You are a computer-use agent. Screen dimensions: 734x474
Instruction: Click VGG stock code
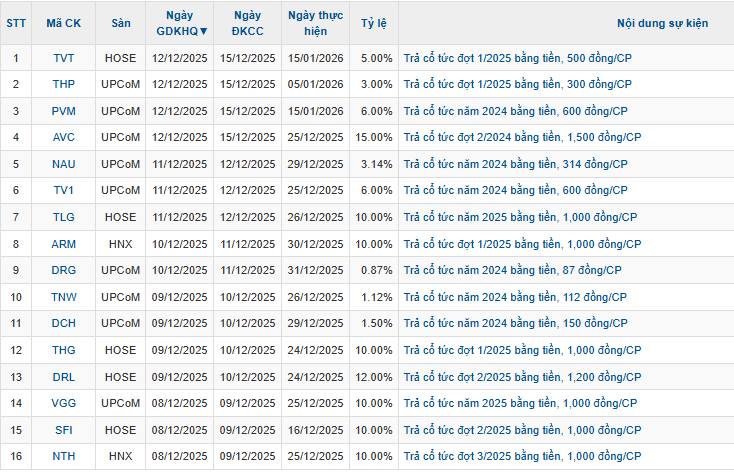pos(64,403)
